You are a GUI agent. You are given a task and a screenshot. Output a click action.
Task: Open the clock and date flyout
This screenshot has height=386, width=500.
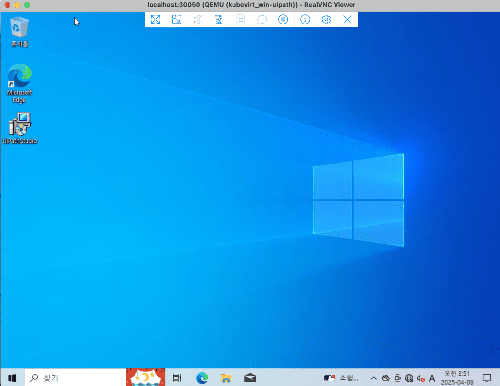point(457,378)
